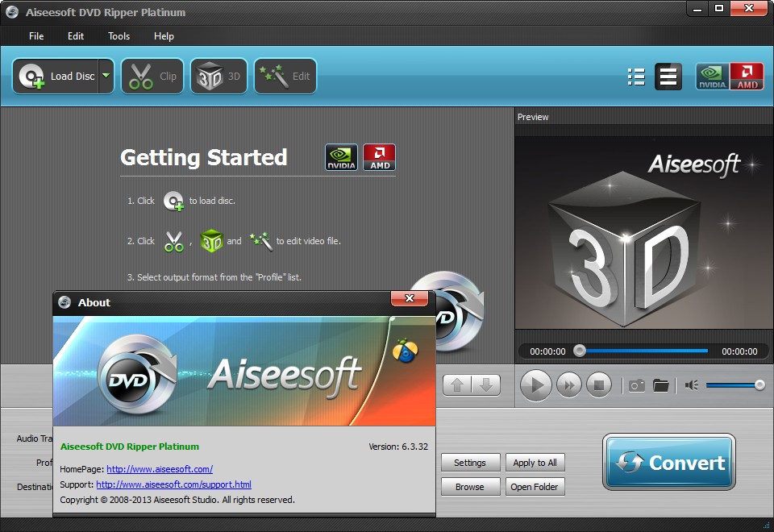
Task: Click the Settings button
Action: tap(470, 463)
